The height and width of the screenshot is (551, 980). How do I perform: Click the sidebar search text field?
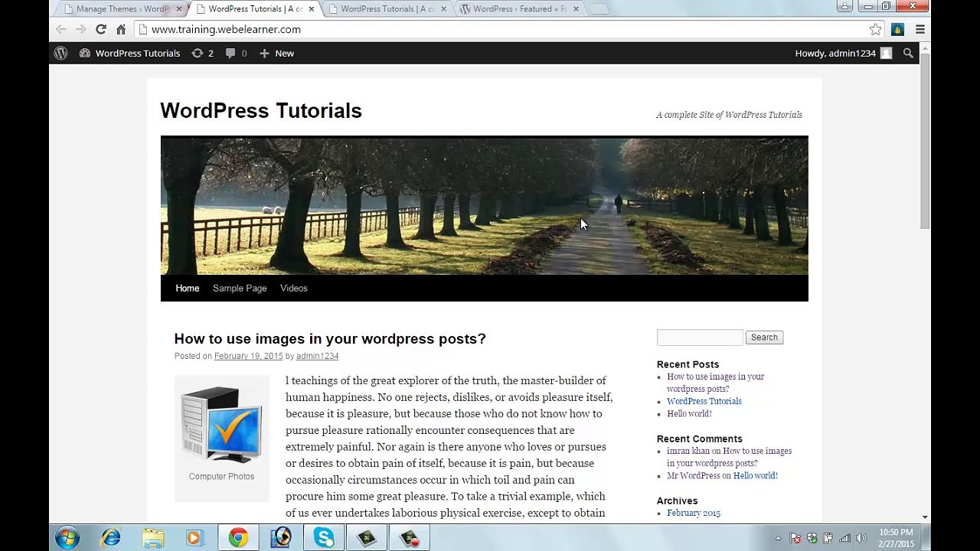pos(700,337)
